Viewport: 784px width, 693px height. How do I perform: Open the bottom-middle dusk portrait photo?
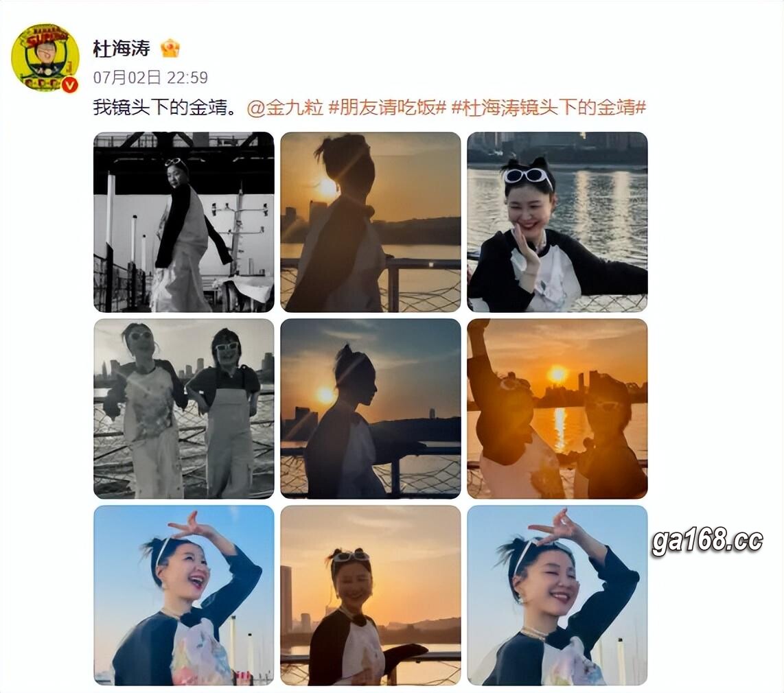pos(371,595)
